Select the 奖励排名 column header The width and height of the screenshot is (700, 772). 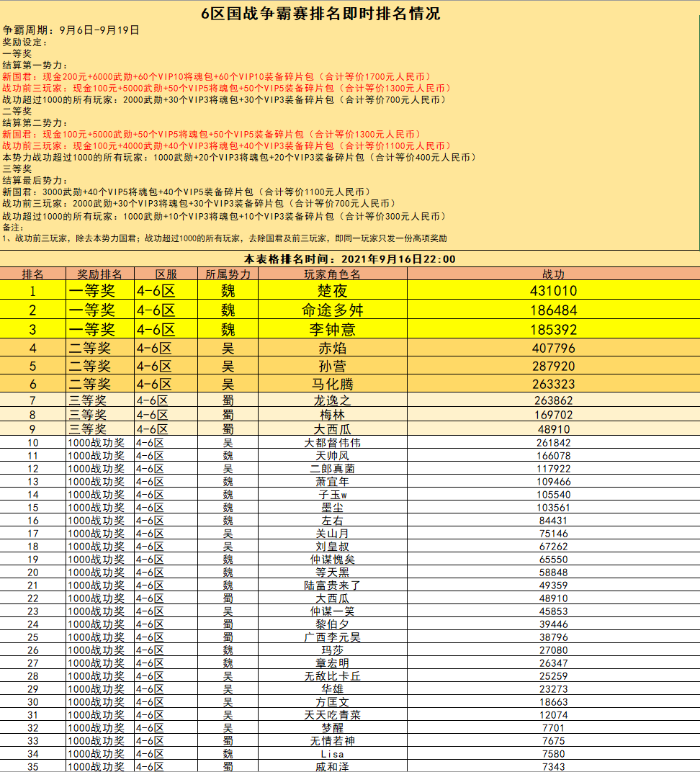[100, 274]
